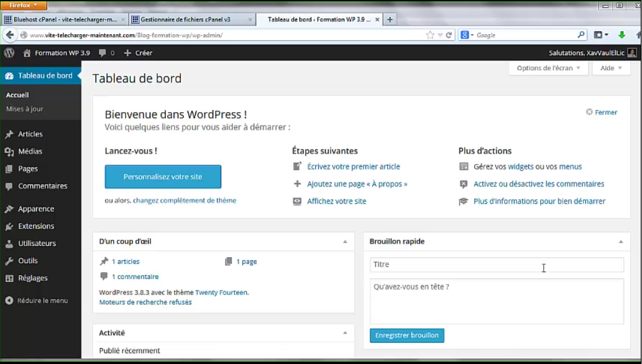Open a new browser tab
This screenshot has height=364, width=642.
click(x=390, y=19)
